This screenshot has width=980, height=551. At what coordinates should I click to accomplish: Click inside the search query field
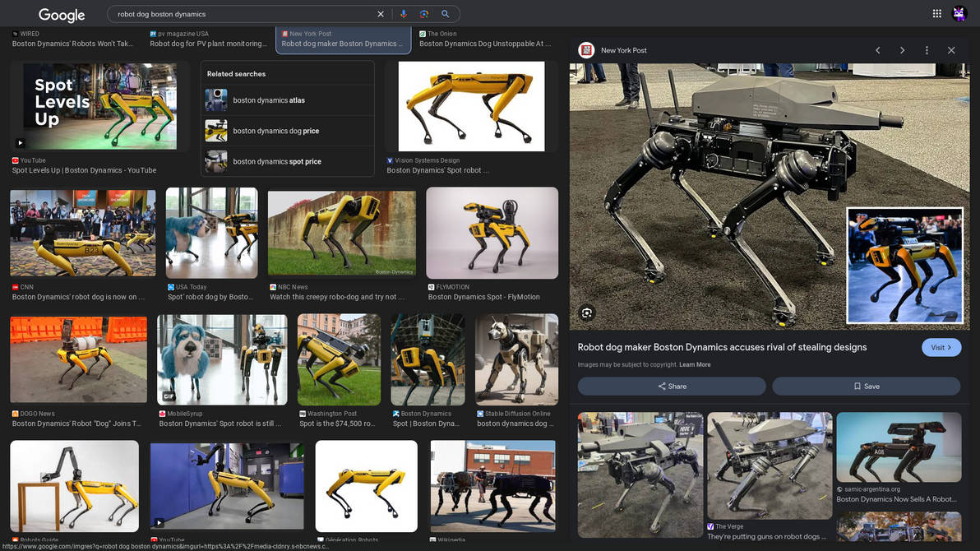[x=243, y=14]
